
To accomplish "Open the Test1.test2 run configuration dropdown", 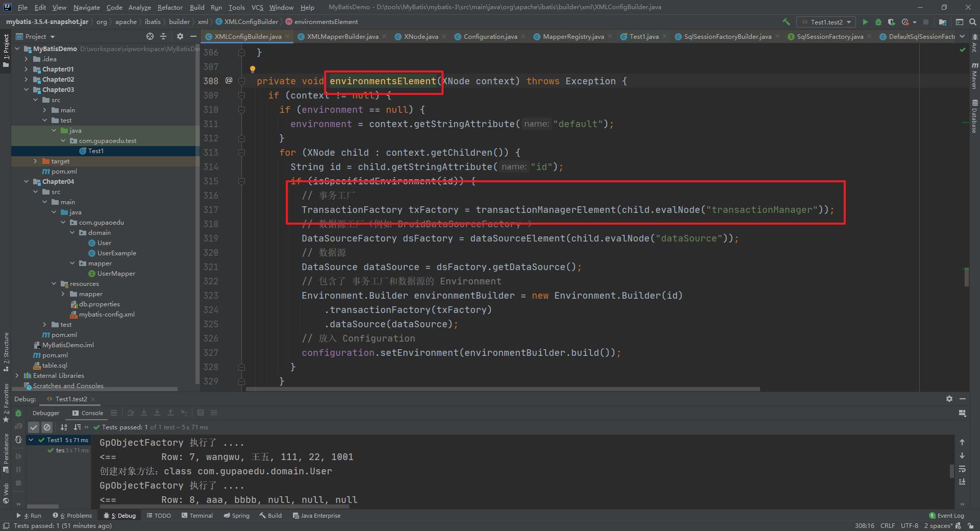I will (x=826, y=22).
